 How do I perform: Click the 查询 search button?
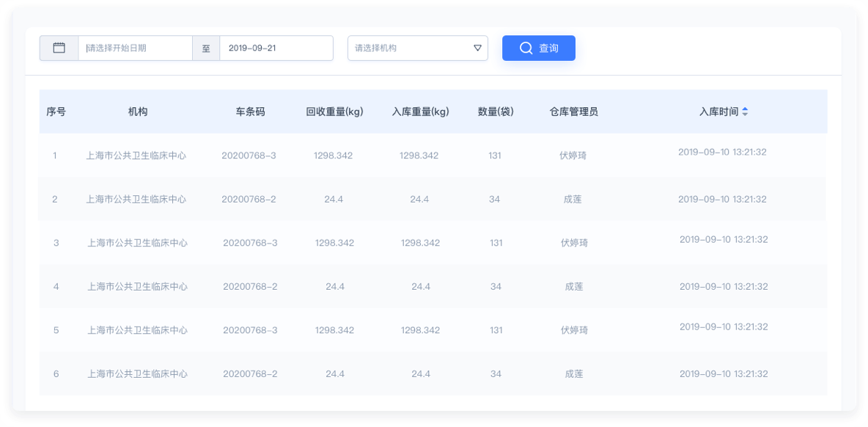(x=539, y=48)
